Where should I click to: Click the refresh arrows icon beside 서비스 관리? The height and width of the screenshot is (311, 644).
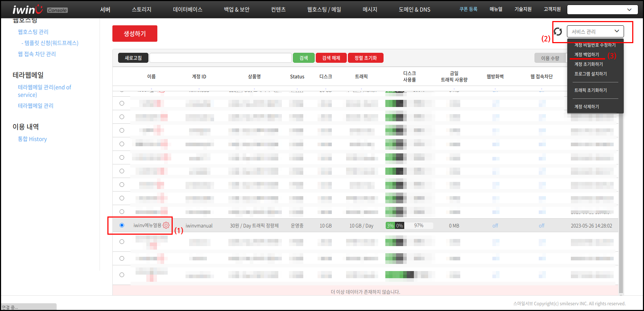tap(558, 32)
